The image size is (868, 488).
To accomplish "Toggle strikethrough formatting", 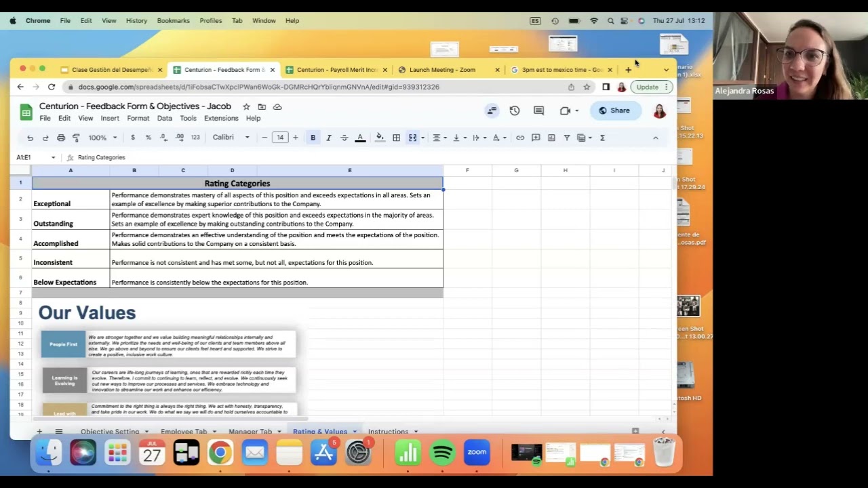I will pyautogui.click(x=344, y=138).
